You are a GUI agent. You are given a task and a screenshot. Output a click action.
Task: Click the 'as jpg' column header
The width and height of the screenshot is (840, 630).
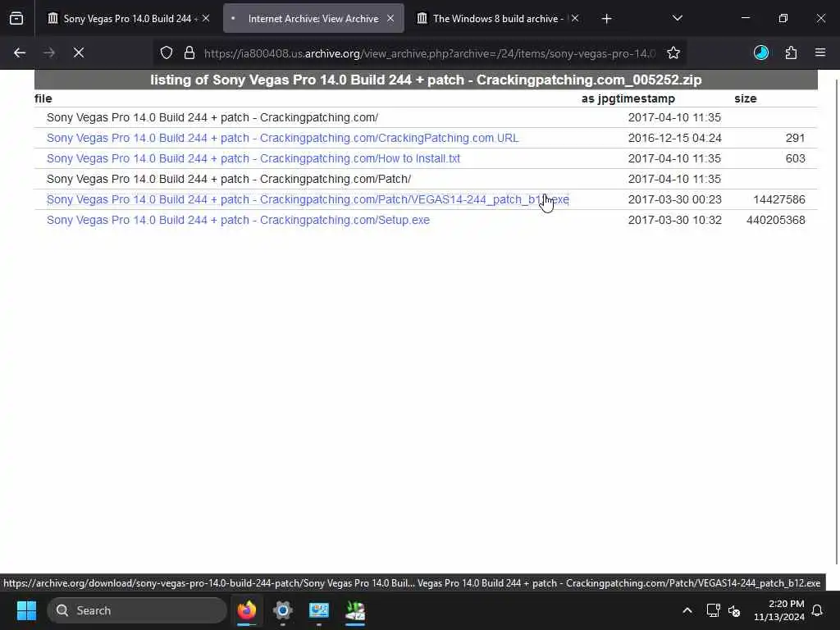[x=596, y=98]
